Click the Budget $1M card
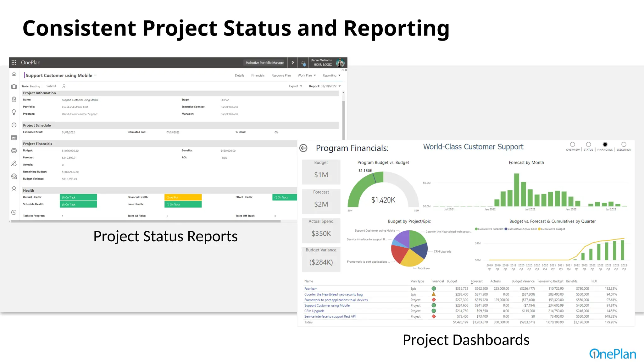This screenshot has width=644, height=362. click(321, 172)
